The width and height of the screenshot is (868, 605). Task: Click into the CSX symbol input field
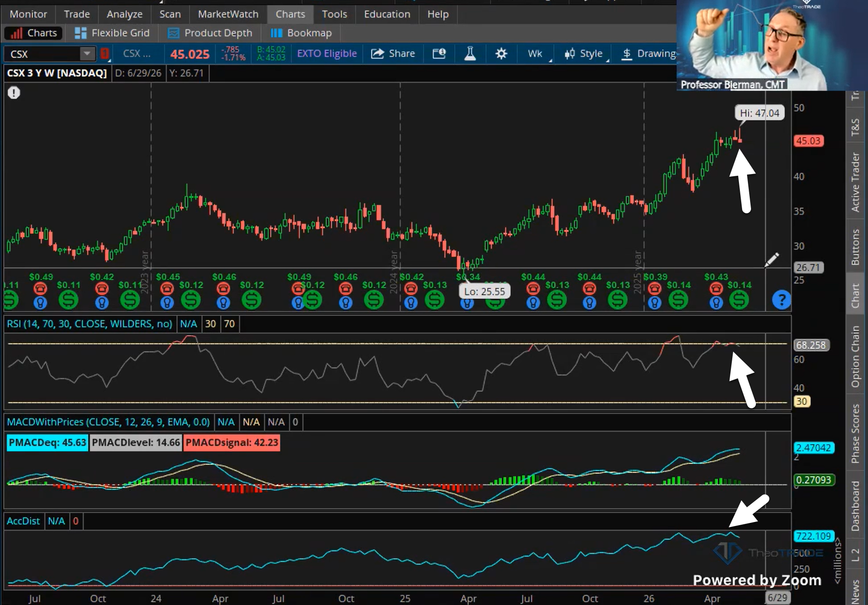coord(42,54)
